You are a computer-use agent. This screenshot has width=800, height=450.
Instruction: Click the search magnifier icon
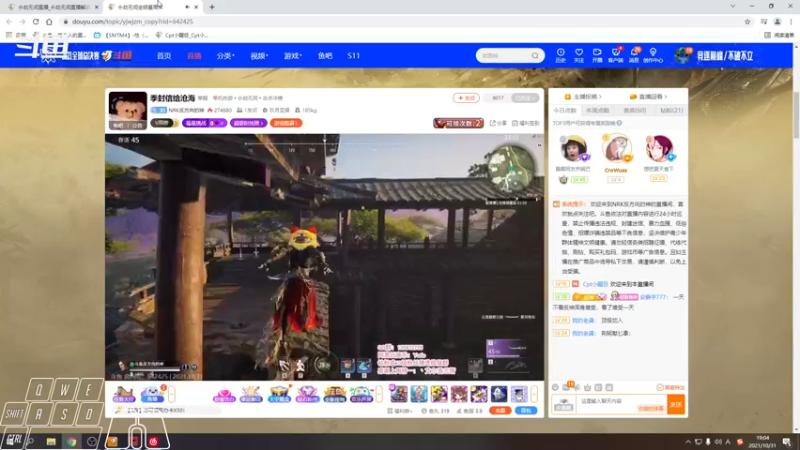pyautogui.click(x=535, y=56)
